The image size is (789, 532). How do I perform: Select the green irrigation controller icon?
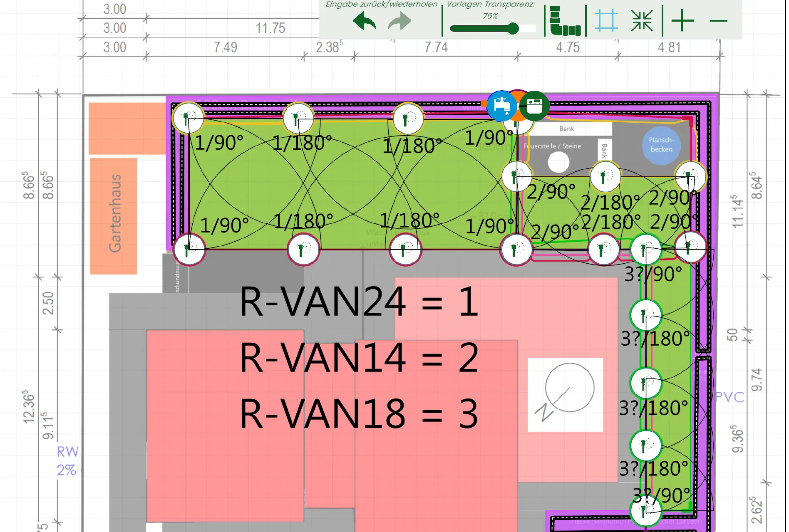534,106
